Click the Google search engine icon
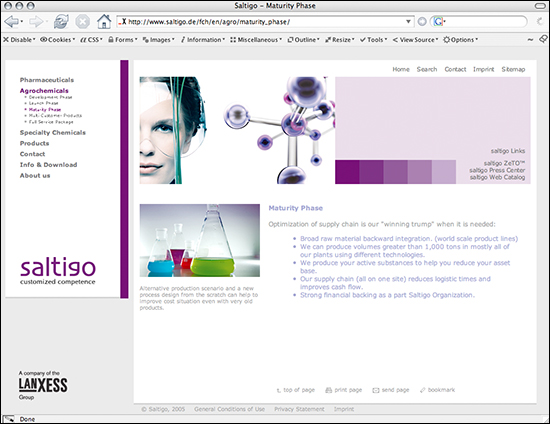The height and width of the screenshot is (424, 550). pyautogui.click(x=438, y=22)
